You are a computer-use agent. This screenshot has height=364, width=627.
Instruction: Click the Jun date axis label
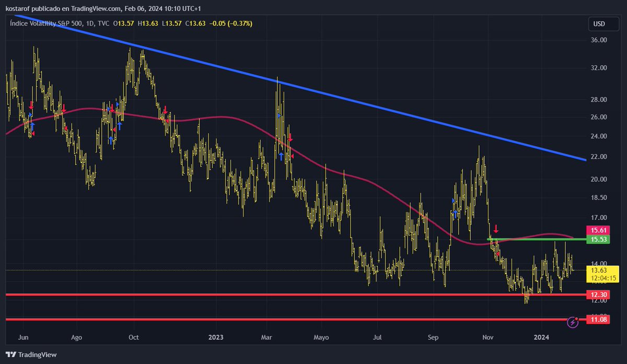click(22, 337)
